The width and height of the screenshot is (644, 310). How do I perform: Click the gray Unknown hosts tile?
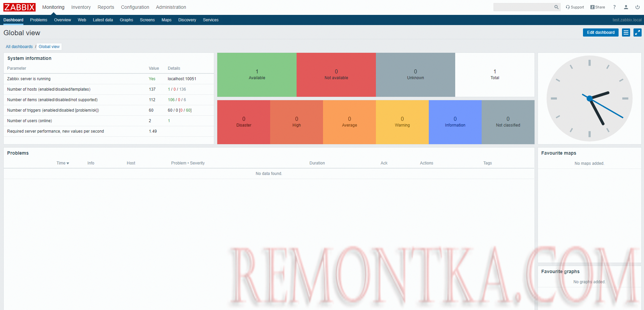coord(416,75)
